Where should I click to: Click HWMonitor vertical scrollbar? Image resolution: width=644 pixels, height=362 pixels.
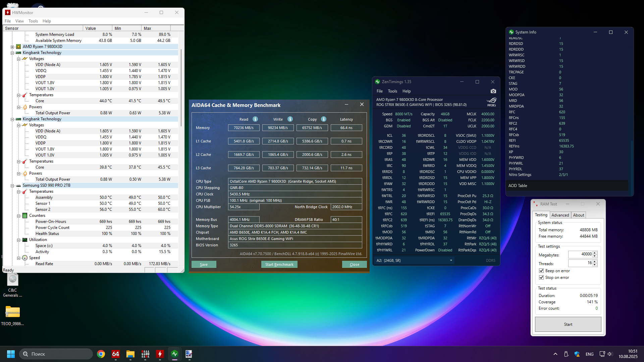[181, 87]
